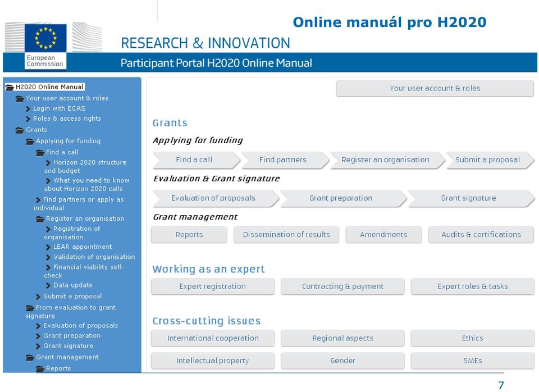539x392 pixels.
Task: Open Intellectual property button
Action: [x=212, y=361]
